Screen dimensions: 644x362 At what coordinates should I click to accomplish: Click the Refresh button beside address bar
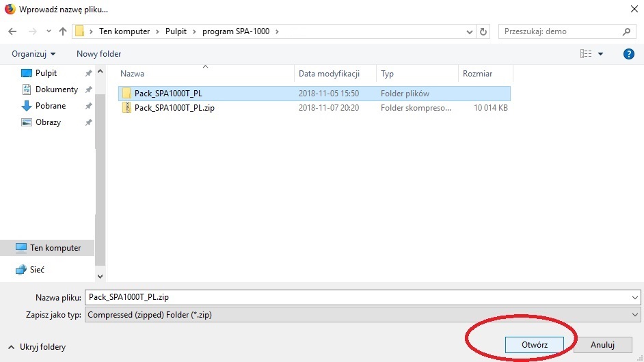coord(484,31)
